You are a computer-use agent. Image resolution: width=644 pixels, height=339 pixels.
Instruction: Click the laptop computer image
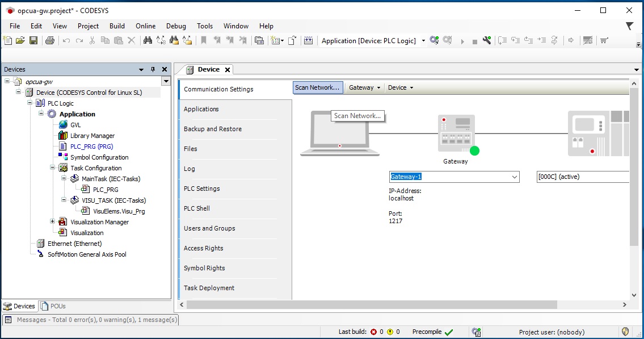(x=340, y=133)
